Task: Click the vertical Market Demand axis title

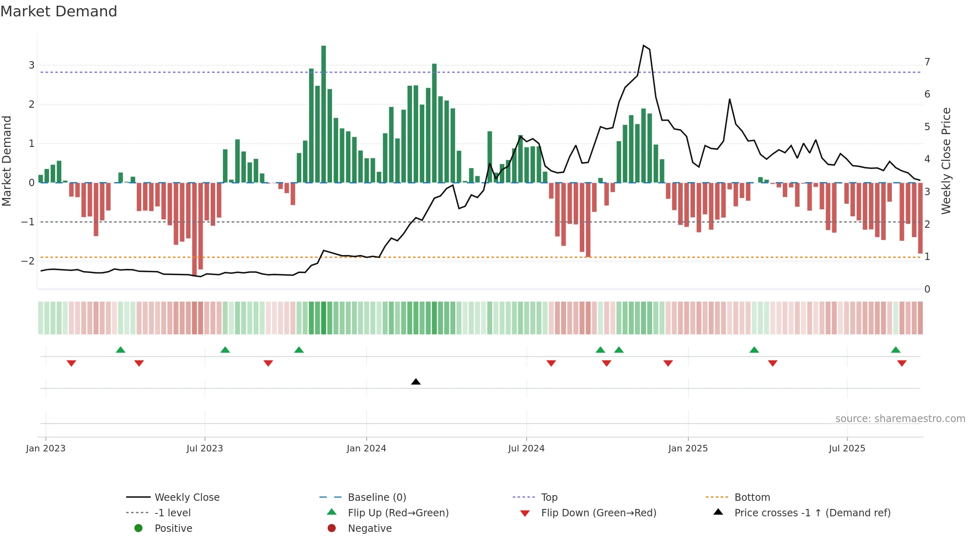Action: (7, 161)
